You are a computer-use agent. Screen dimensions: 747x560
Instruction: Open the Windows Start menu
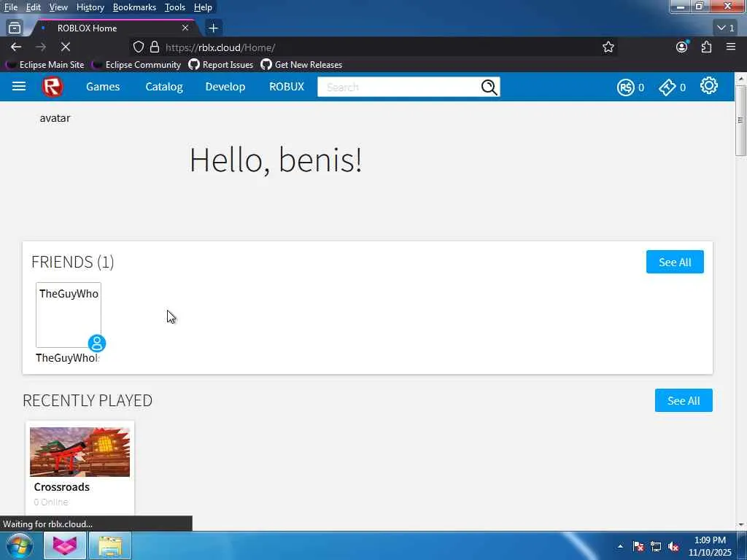[x=20, y=545]
